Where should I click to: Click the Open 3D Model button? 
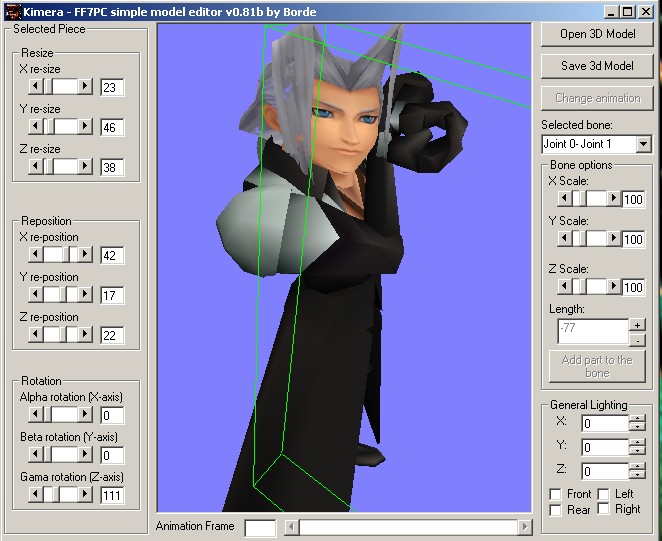(598, 33)
